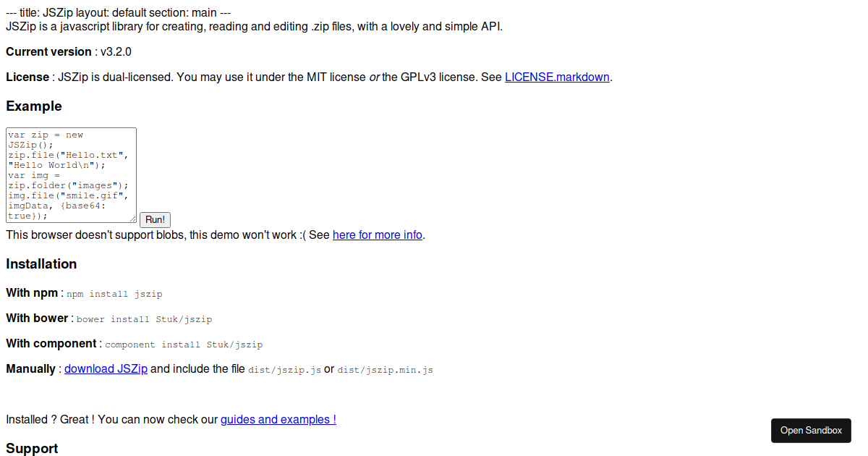Screen dimensions: 868x456
Task: Visit the 'guides and examples !' link
Action: (x=278, y=419)
